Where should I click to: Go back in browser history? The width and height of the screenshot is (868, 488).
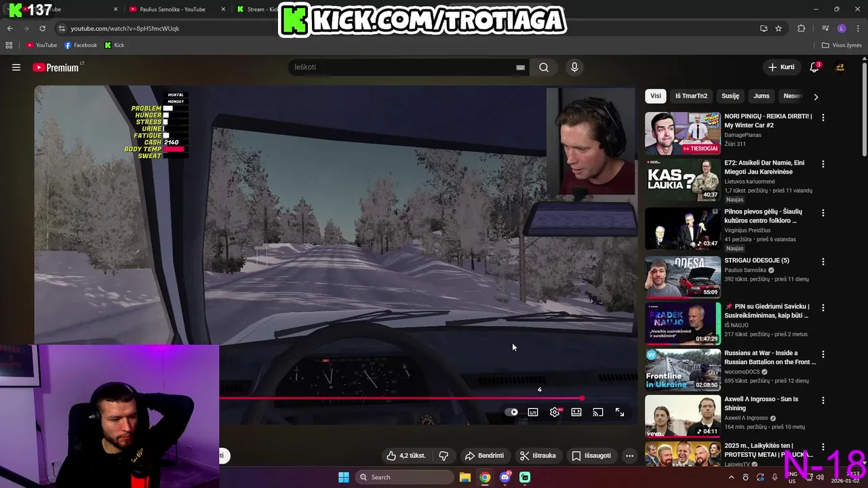click(x=9, y=28)
